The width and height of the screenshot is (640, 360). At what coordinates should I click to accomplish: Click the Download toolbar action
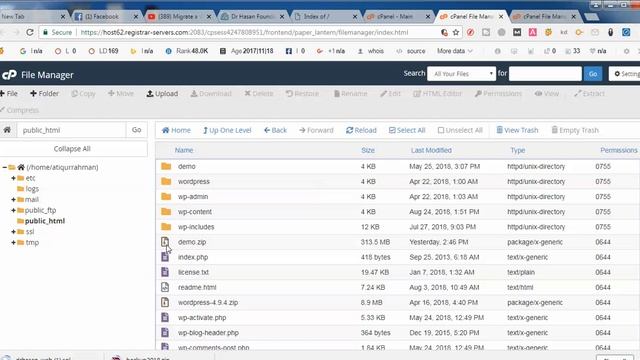click(211, 93)
